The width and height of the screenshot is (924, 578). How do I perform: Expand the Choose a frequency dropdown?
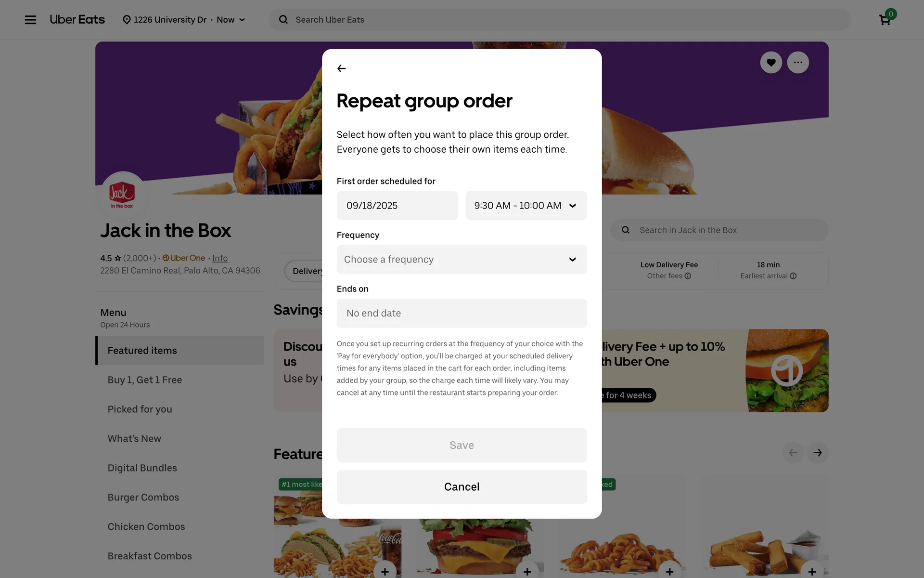462,260
